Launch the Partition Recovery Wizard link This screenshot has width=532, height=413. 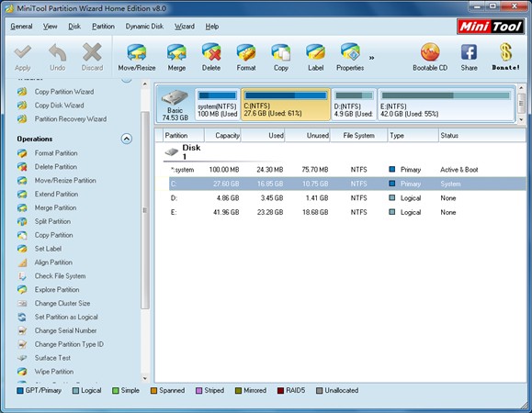coord(71,119)
